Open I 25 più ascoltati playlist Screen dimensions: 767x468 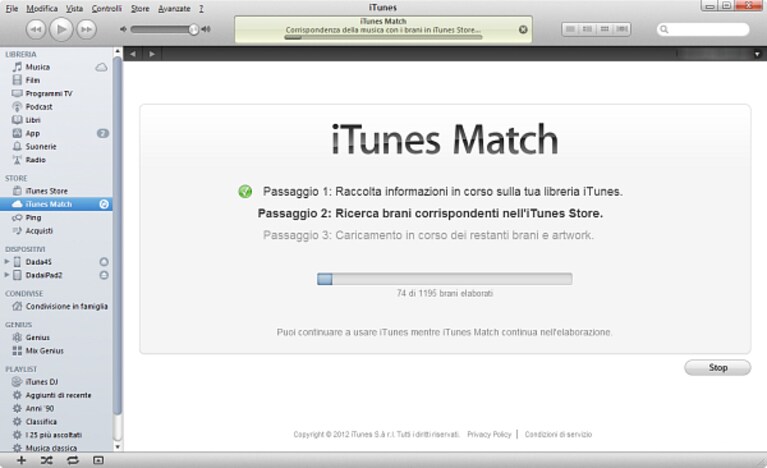click(x=54, y=434)
